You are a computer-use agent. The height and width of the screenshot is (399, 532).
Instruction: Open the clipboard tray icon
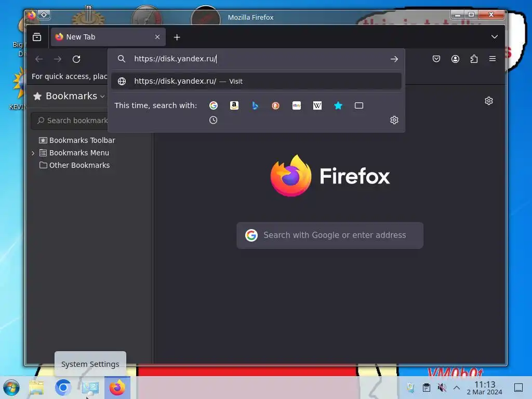pos(427,388)
